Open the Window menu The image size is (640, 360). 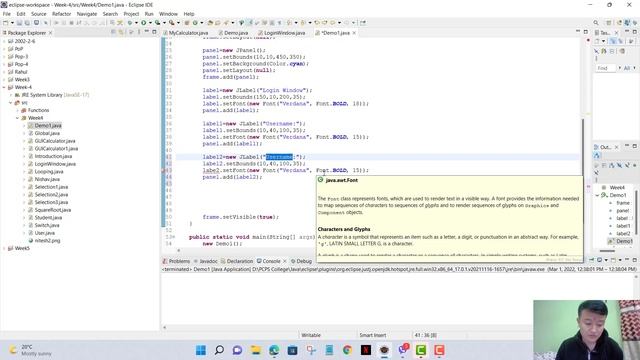pyautogui.click(x=168, y=14)
